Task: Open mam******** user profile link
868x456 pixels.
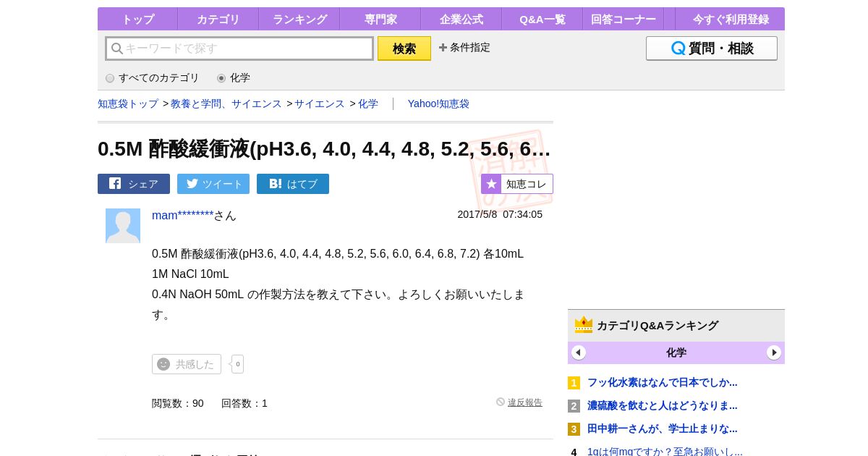Action: click(x=183, y=216)
